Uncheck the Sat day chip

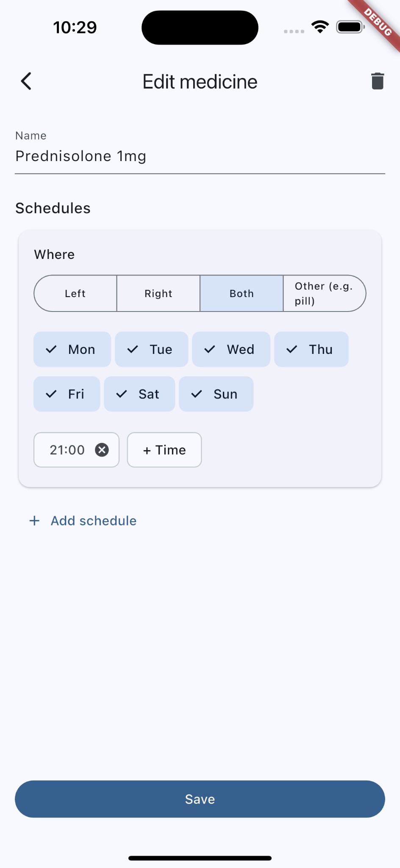tap(139, 394)
